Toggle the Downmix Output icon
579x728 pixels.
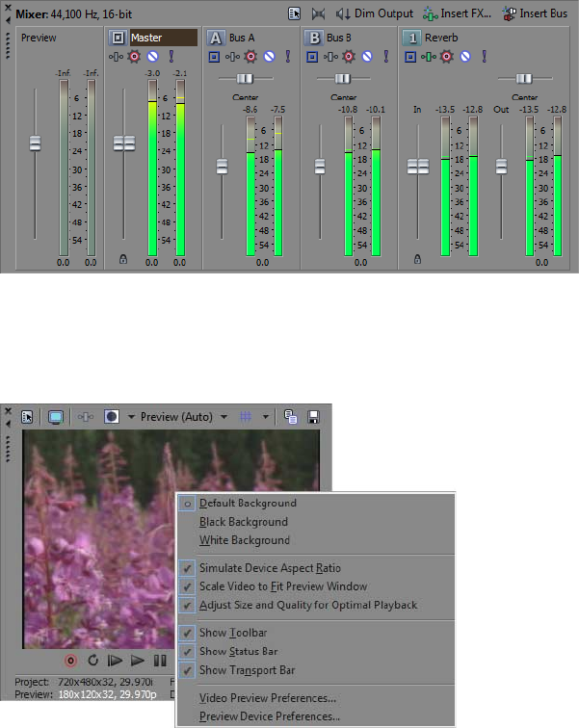coord(319,13)
